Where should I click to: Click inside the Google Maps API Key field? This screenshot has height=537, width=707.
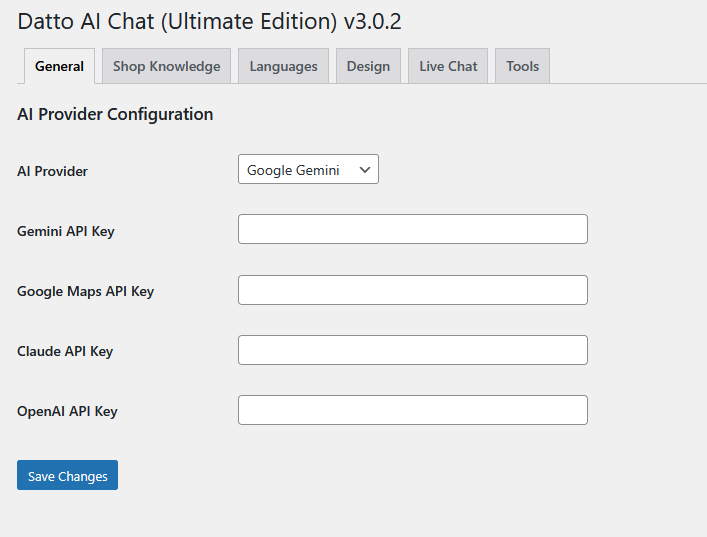(x=412, y=290)
